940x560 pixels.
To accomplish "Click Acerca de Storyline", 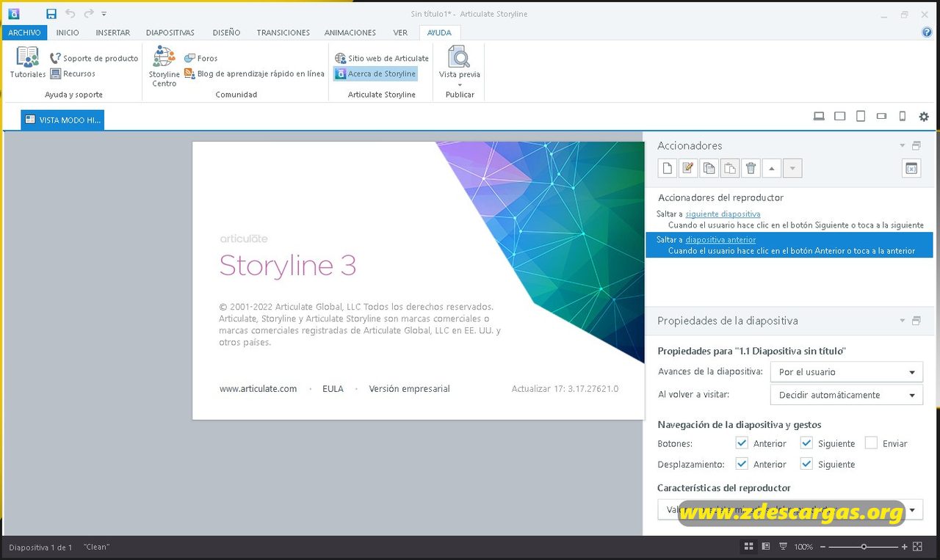I will tap(375, 73).
